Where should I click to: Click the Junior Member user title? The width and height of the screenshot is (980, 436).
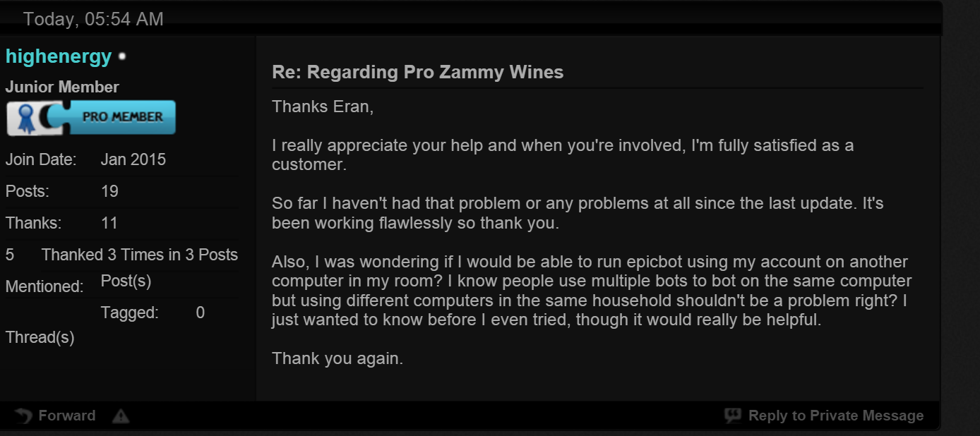(62, 87)
